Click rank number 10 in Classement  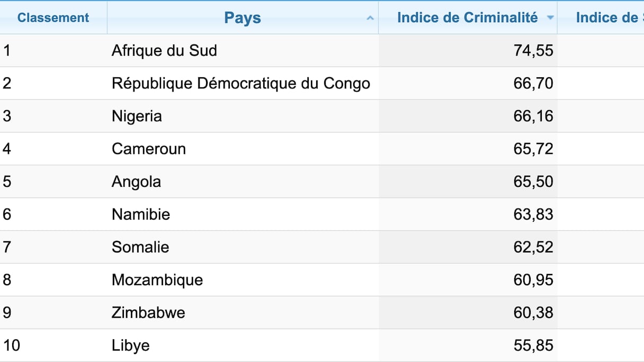coord(12,346)
